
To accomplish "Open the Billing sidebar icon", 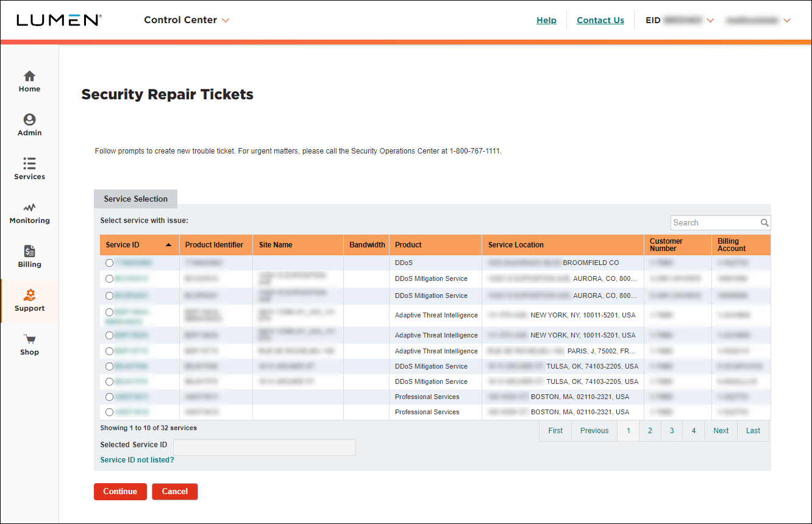I will 29,251.
